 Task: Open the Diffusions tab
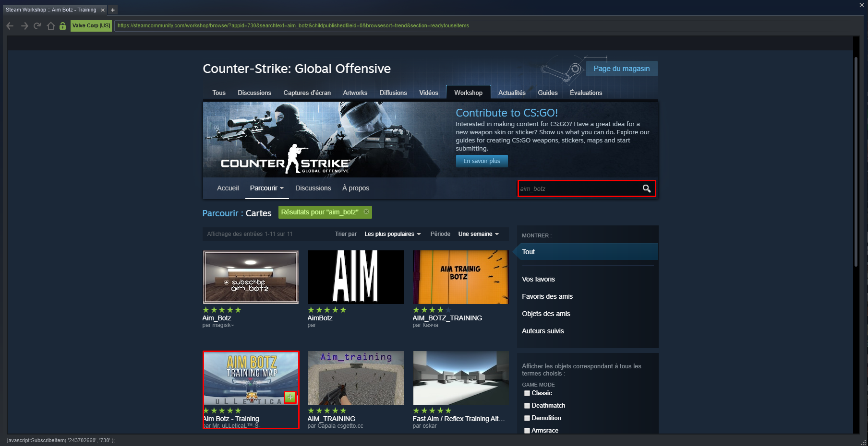[x=393, y=93]
